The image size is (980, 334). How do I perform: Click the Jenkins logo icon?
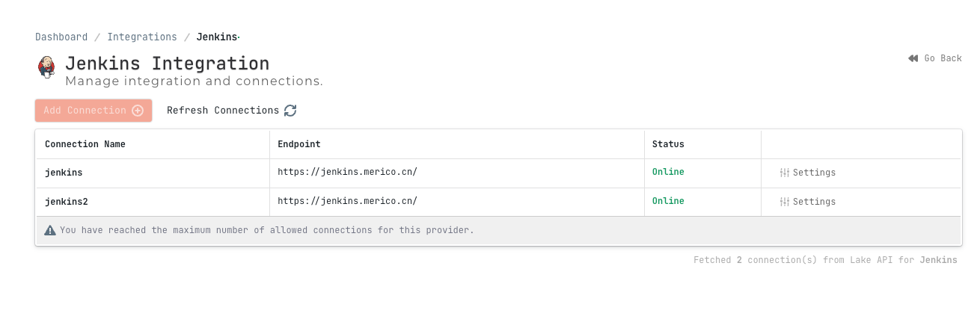[x=46, y=67]
